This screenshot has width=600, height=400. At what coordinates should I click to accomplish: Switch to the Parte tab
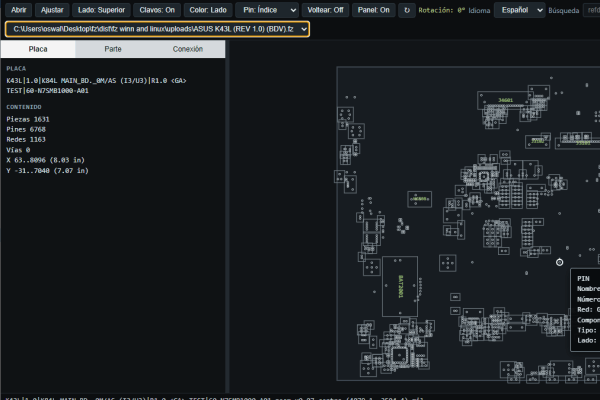point(113,49)
